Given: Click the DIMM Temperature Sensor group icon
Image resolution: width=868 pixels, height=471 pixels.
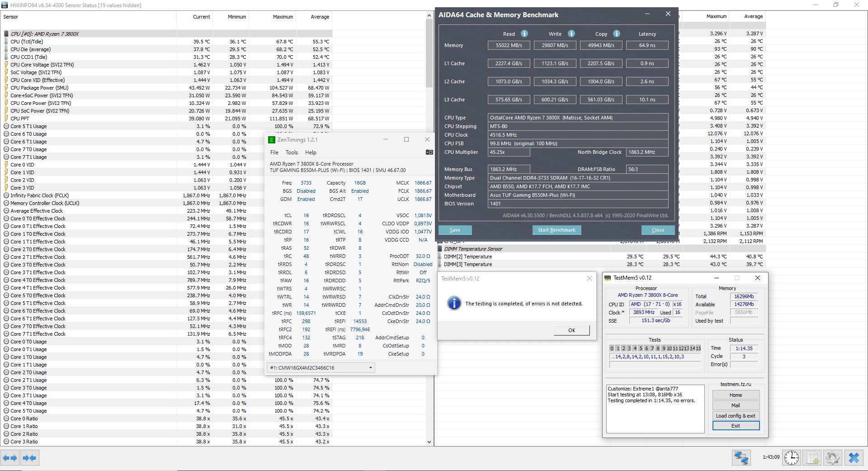Looking at the screenshot, I should (x=440, y=249).
